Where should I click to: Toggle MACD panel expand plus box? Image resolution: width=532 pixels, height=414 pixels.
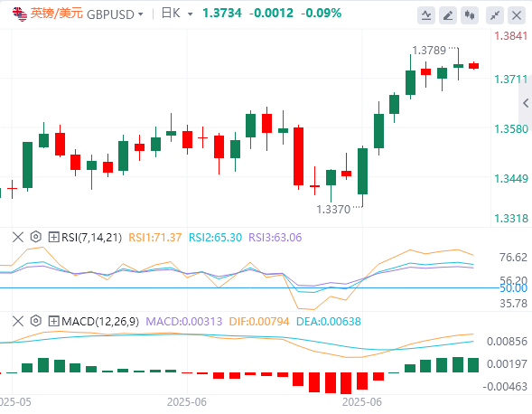(53, 321)
